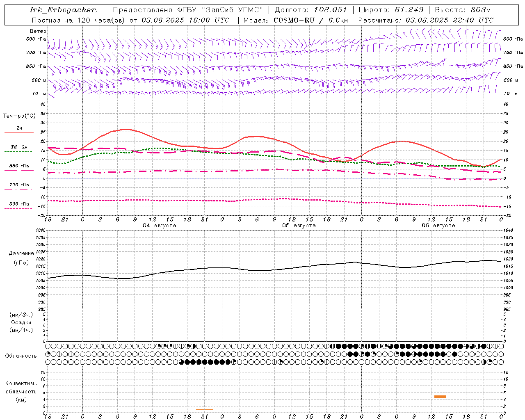Click the date label '04 августа'

point(160,226)
